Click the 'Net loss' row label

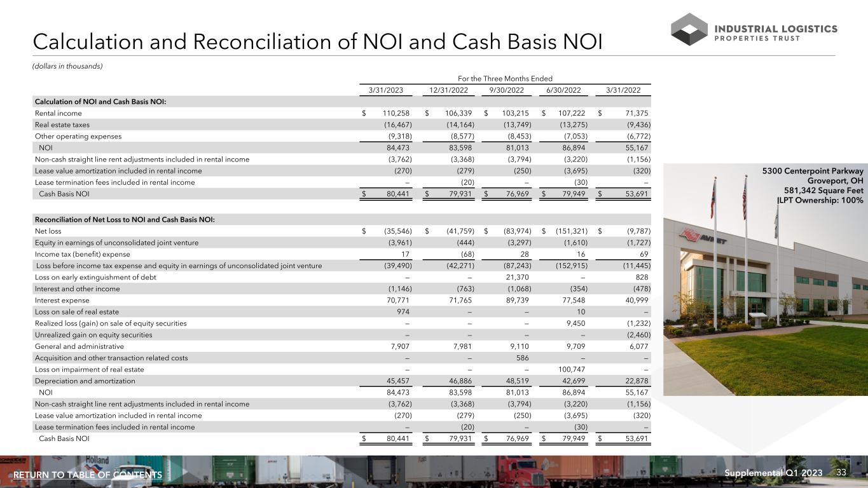[x=47, y=231]
